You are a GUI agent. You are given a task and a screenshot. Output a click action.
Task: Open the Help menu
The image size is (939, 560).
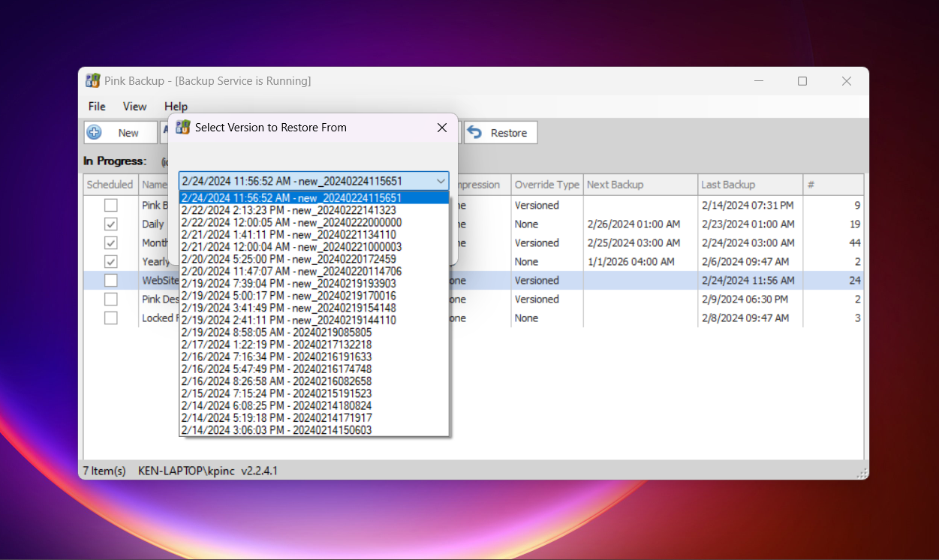tap(176, 107)
